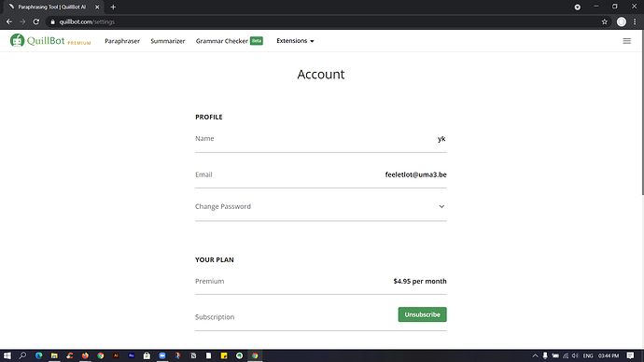Open network status in system tray
The width and height of the screenshot is (644, 362).
point(566,355)
